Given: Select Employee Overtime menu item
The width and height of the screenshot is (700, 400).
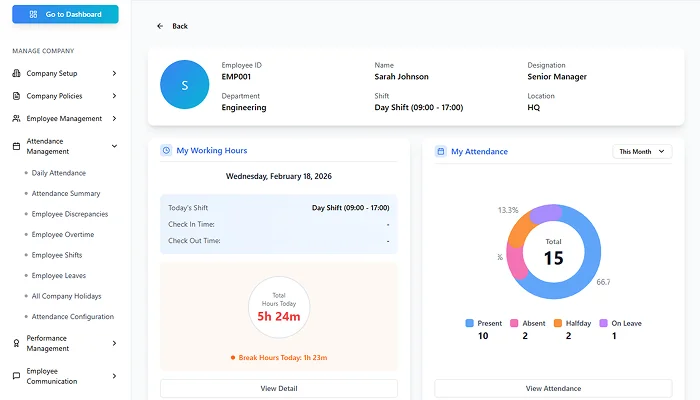Looking at the screenshot, I should pyautogui.click(x=63, y=234).
